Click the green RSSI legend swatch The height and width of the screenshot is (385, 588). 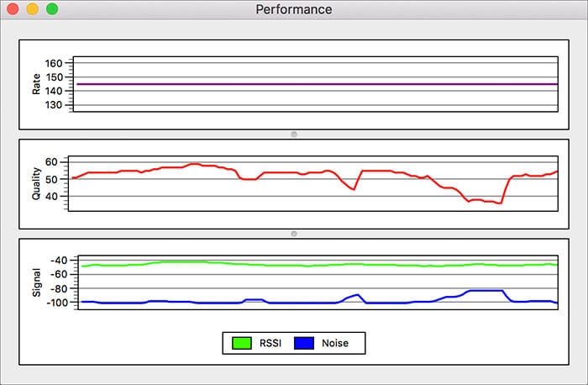(x=242, y=343)
